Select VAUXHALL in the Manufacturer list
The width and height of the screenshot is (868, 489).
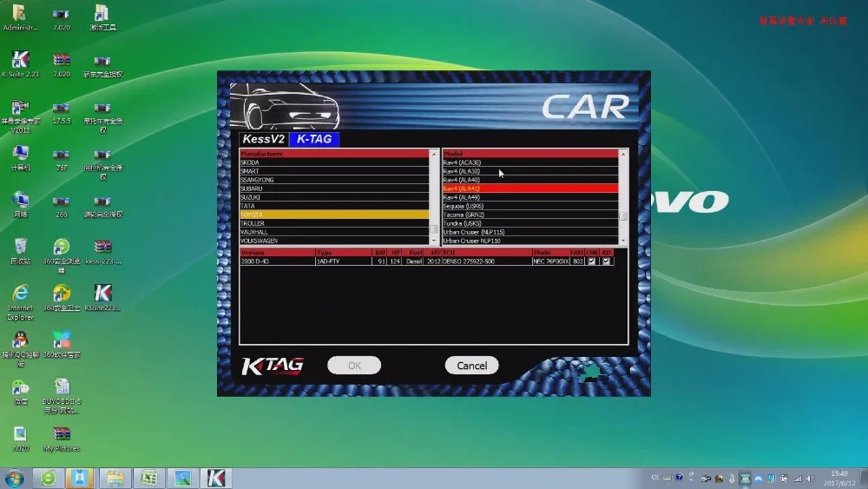pyautogui.click(x=334, y=232)
